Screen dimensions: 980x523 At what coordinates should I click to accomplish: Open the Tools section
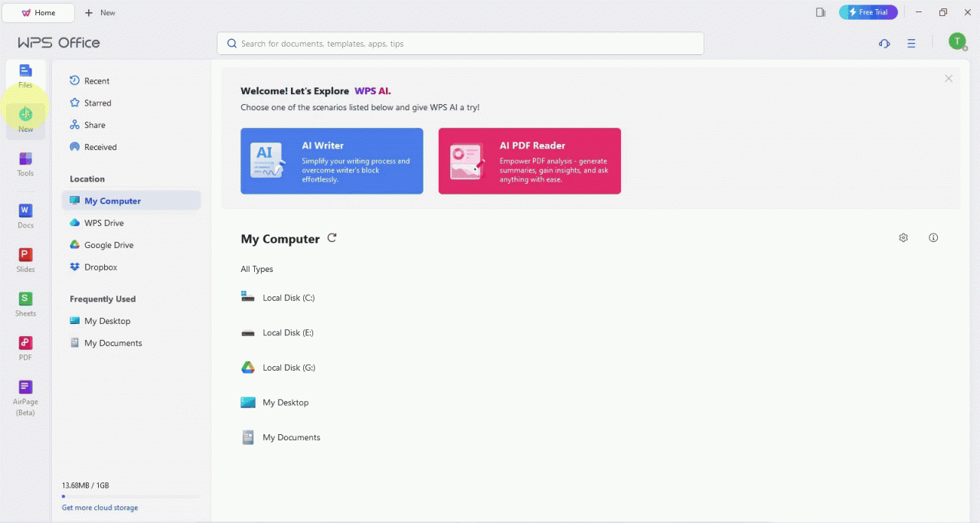pyautogui.click(x=25, y=164)
